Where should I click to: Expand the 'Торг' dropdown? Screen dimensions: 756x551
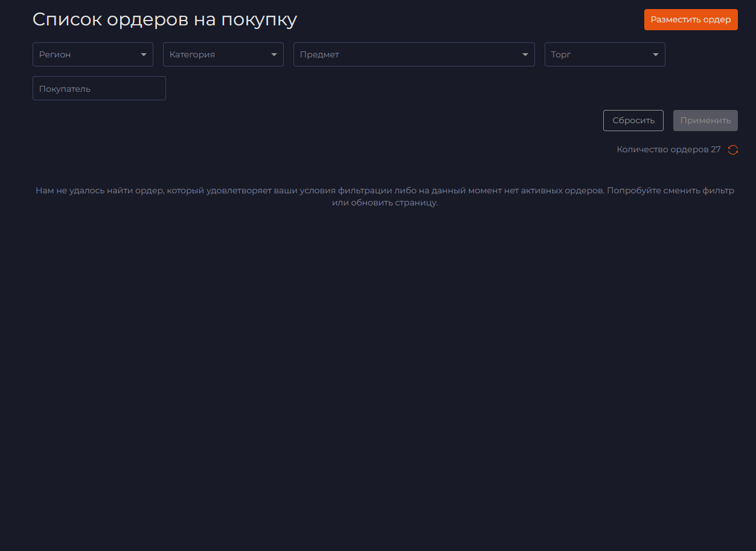[x=605, y=54]
